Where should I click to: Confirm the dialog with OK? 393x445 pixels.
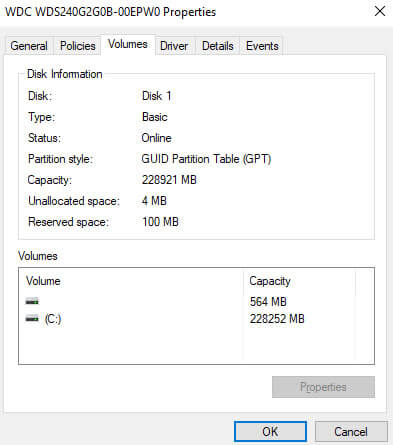pos(270,432)
